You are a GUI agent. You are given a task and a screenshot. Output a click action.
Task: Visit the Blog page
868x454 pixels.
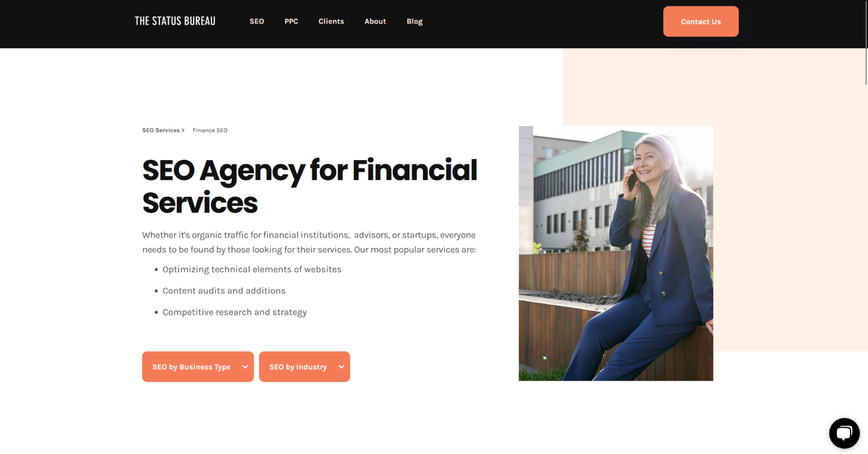(x=415, y=21)
